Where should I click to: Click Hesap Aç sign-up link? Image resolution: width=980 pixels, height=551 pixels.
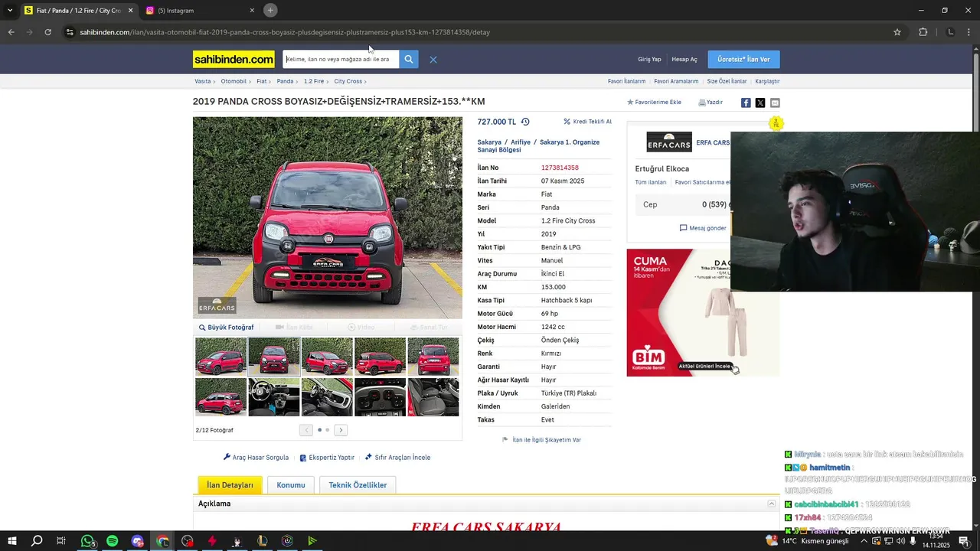[684, 59]
